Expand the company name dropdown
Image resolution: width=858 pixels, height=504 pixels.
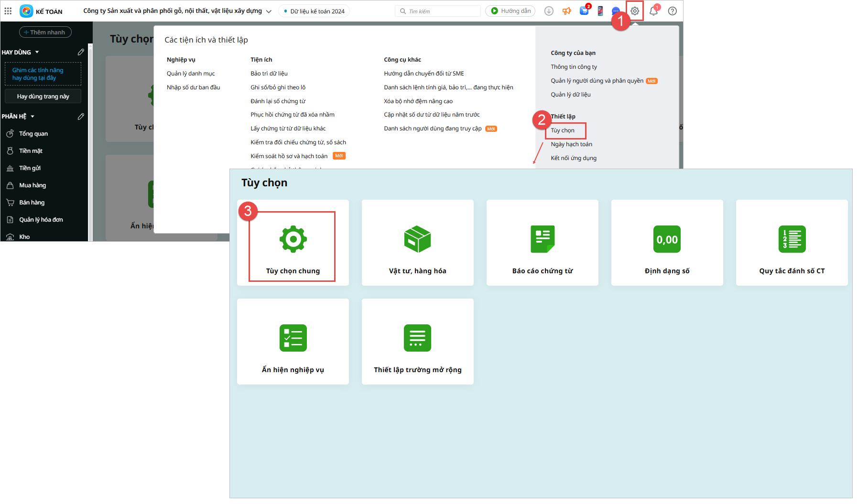[269, 11]
